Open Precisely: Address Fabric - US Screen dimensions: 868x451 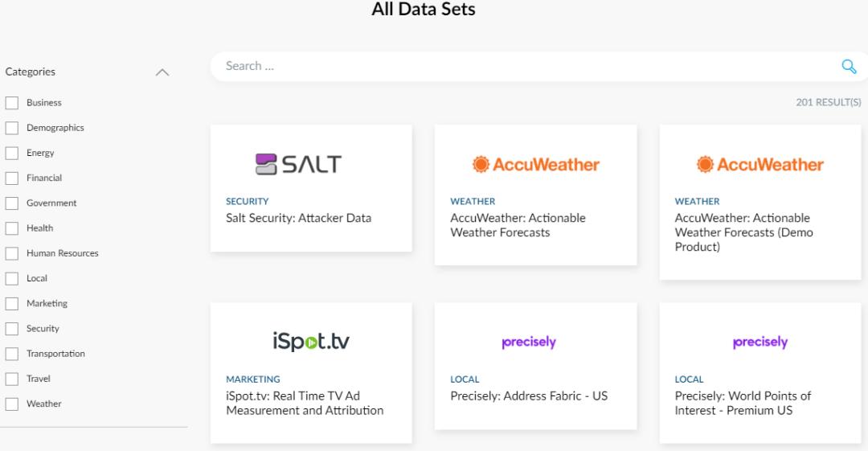pyautogui.click(x=528, y=396)
